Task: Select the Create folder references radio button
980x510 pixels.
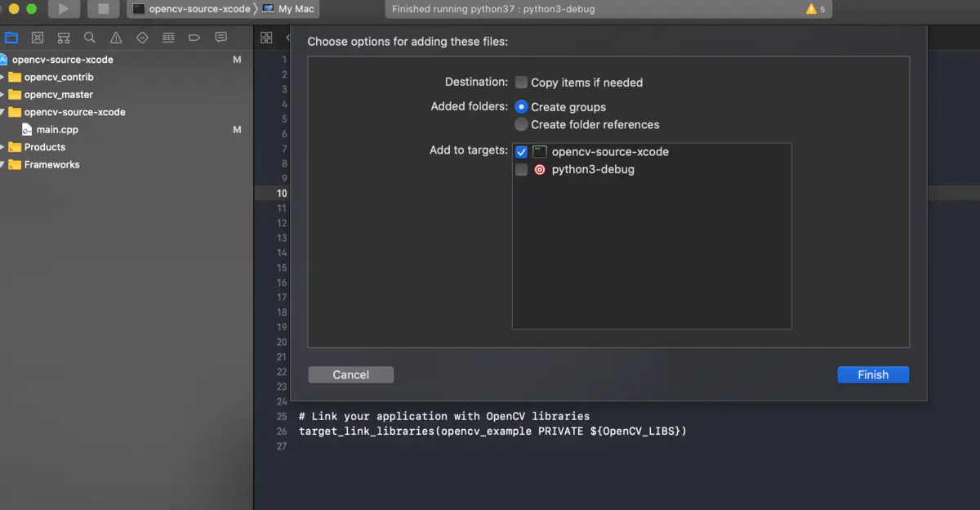Action: coord(520,124)
